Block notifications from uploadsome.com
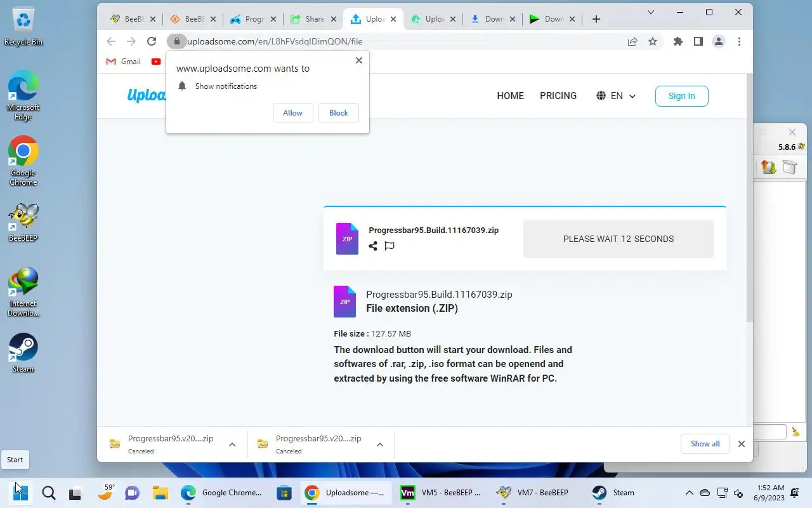 (x=338, y=113)
